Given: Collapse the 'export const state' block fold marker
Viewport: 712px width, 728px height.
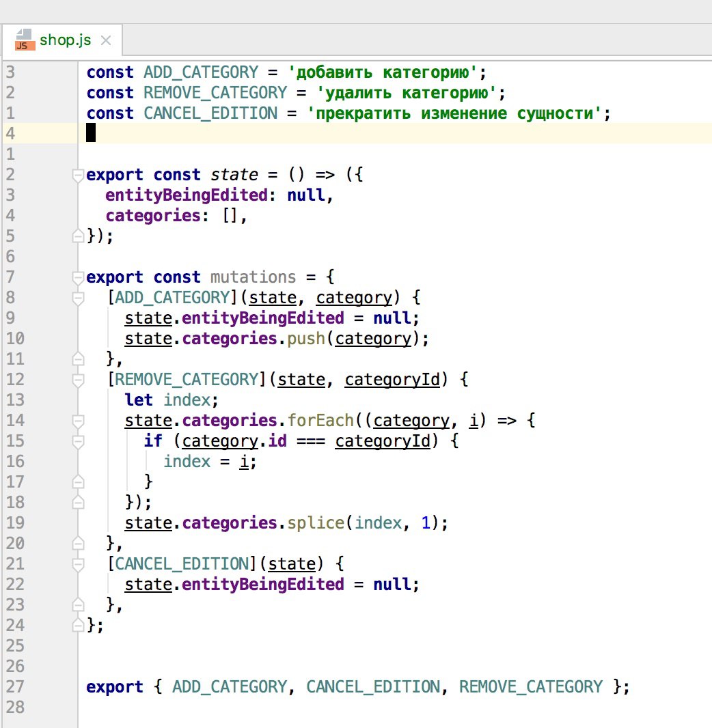Looking at the screenshot, I should [78, 175].
